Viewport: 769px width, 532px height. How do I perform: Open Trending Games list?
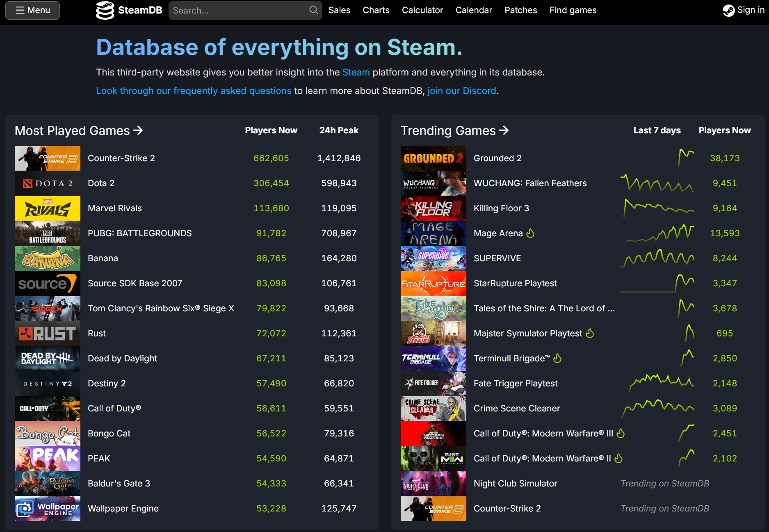[x=454, y=130]
